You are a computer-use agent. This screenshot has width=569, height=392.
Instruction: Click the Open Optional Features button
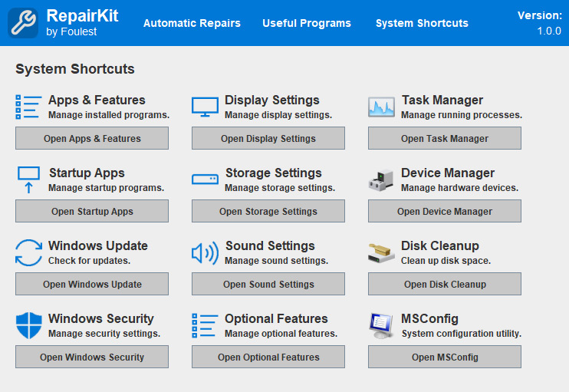coord(268,357)
